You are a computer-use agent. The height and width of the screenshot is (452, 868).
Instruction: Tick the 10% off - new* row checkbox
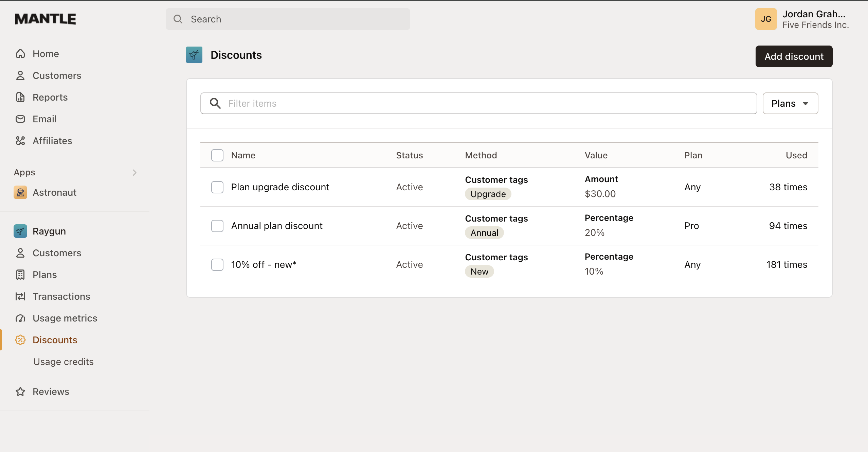217,264
